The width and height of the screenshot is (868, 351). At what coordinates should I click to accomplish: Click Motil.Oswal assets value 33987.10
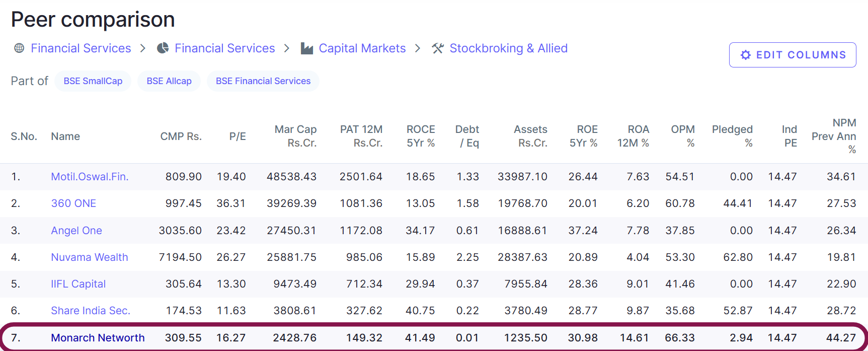pyautogui.click(x=522, y=177)
